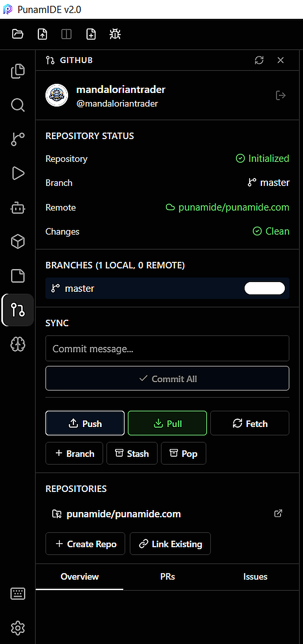This screenshot has width=303, height=644.
Task: Open settings gear at sidebar bottom
Action: coord(18,628)
